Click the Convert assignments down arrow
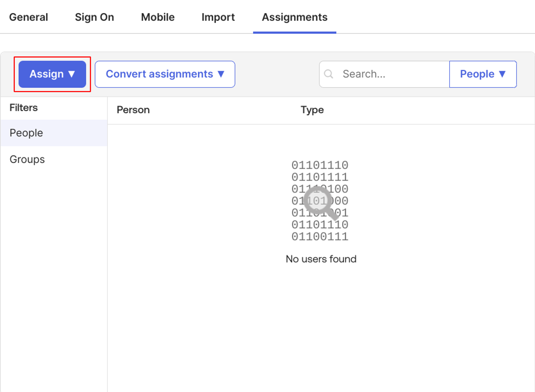 coord(221,74)
